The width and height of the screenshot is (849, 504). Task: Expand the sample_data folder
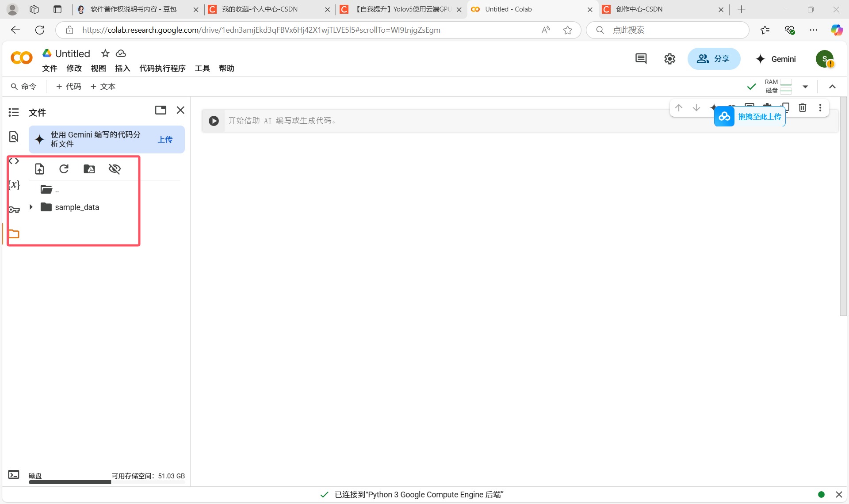31,207
